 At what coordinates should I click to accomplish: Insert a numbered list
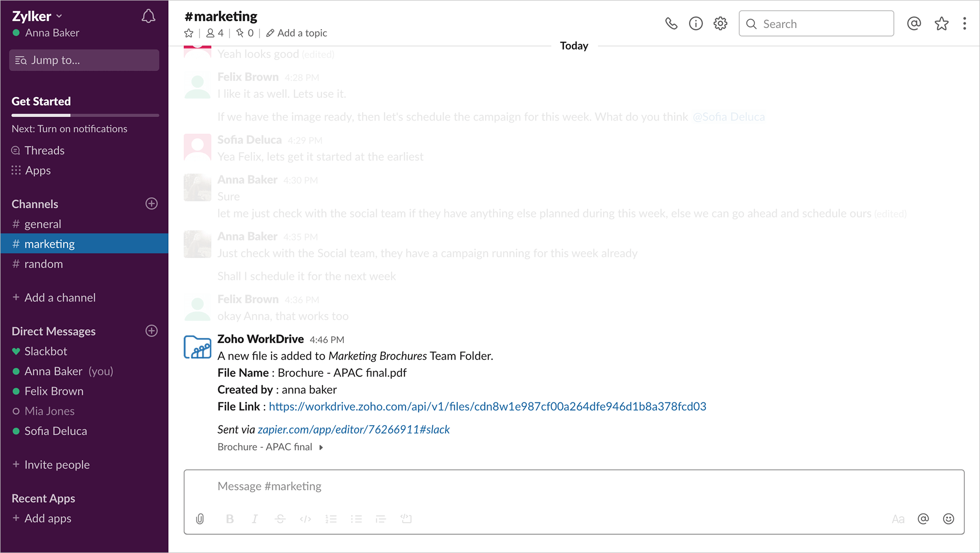pyautogui.click(x=331, y=519)
